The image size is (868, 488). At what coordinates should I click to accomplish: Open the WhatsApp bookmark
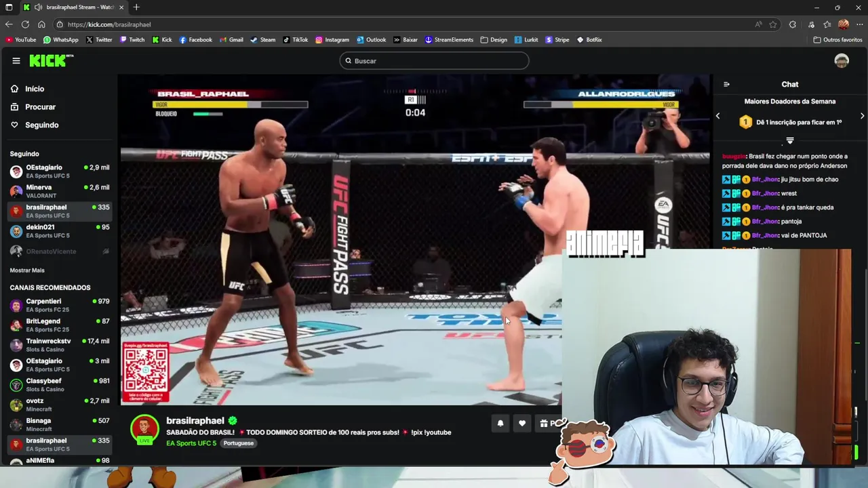61,40
